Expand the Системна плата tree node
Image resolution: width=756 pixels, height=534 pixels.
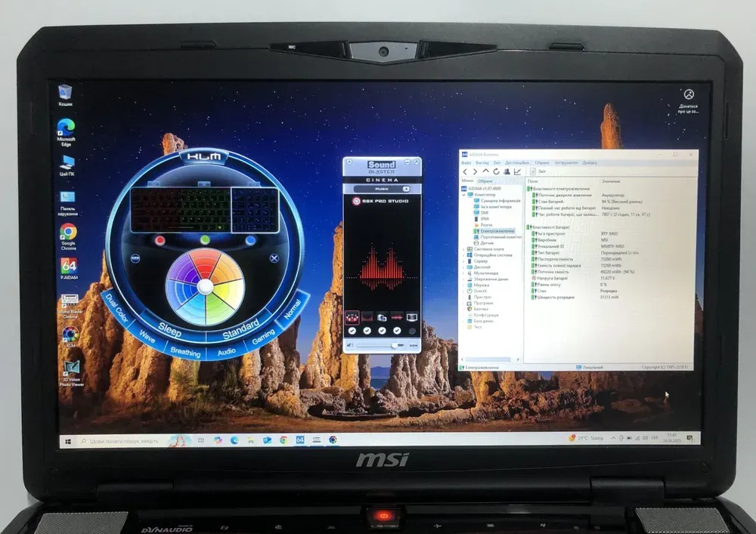pos(464,249)
